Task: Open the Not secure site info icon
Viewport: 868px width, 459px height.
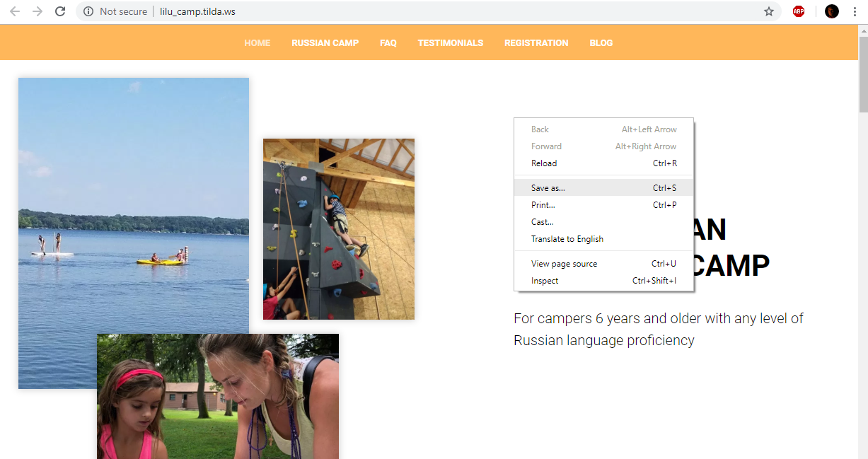Action: click(88, 11)
